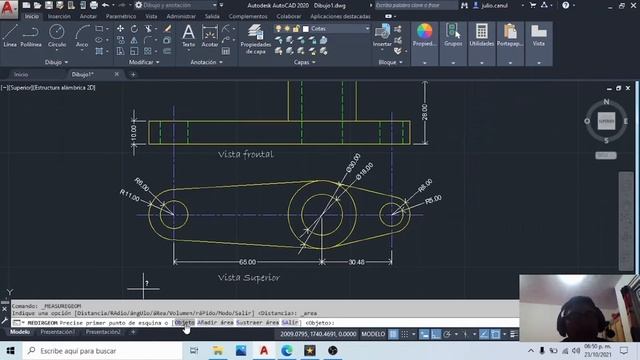
Task: Toggle dynamic input in status bar
Action: pos(424,334)
